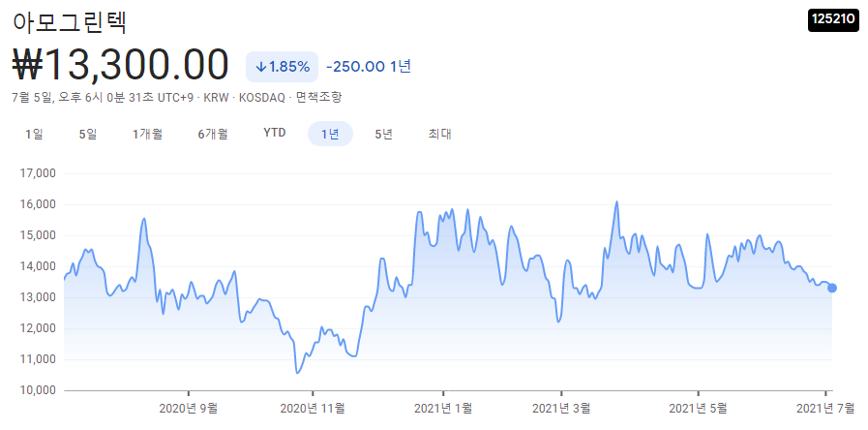Open the 5년 range tab
The width and height of the screenshot is (868, 430).
(x=383, y=134)
